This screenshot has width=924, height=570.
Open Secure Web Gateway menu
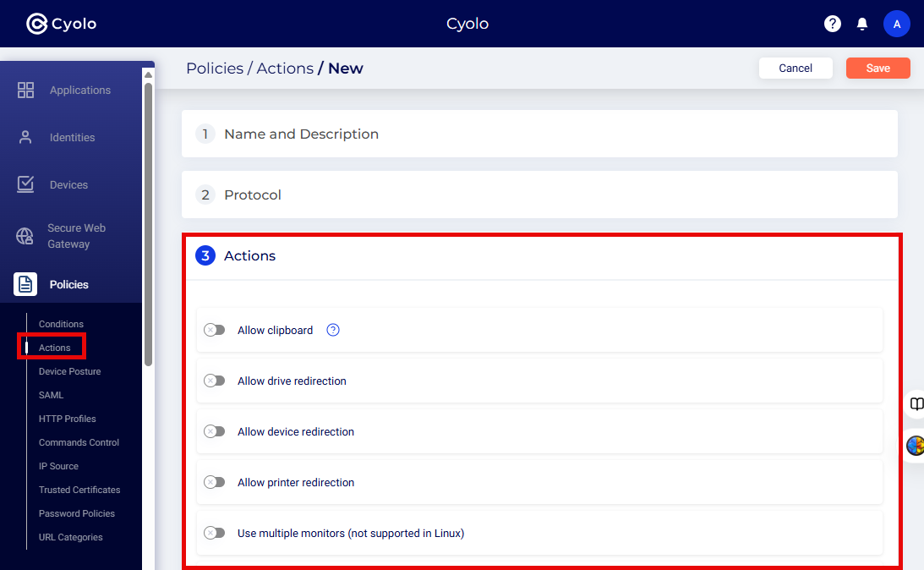coord(76,236)
